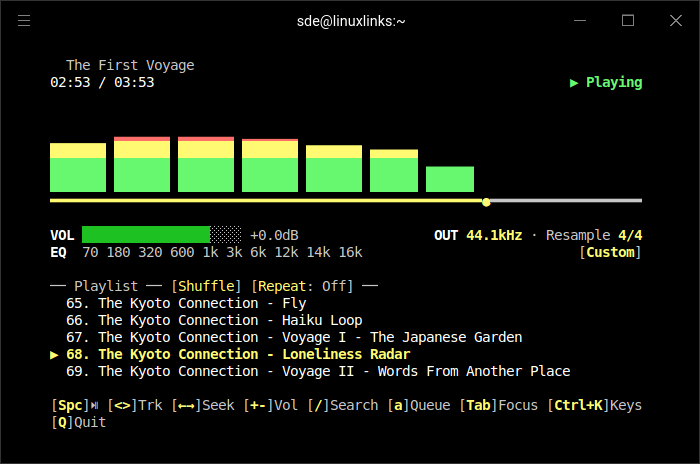
Task: Open the Custom EQ preset selector
Action: [610, 253]
